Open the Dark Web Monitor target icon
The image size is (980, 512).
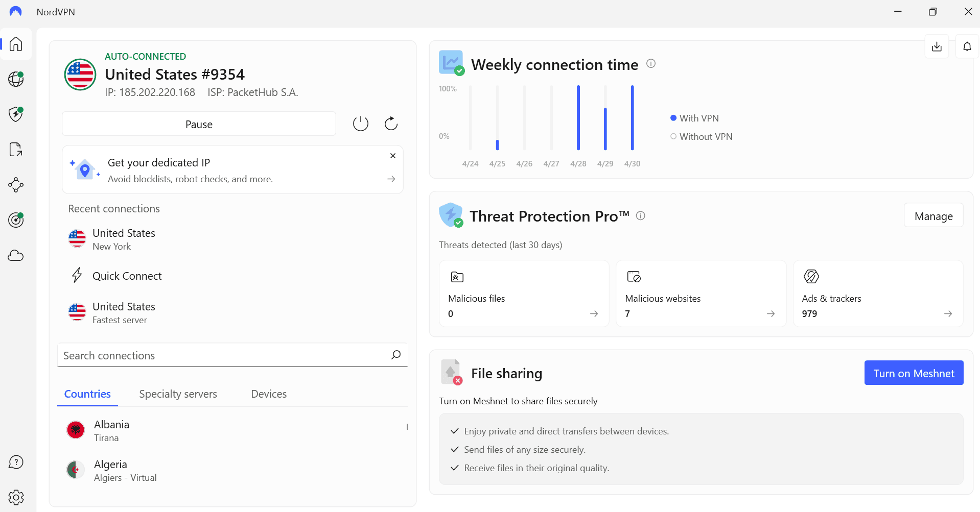click(x=16, y=220)
